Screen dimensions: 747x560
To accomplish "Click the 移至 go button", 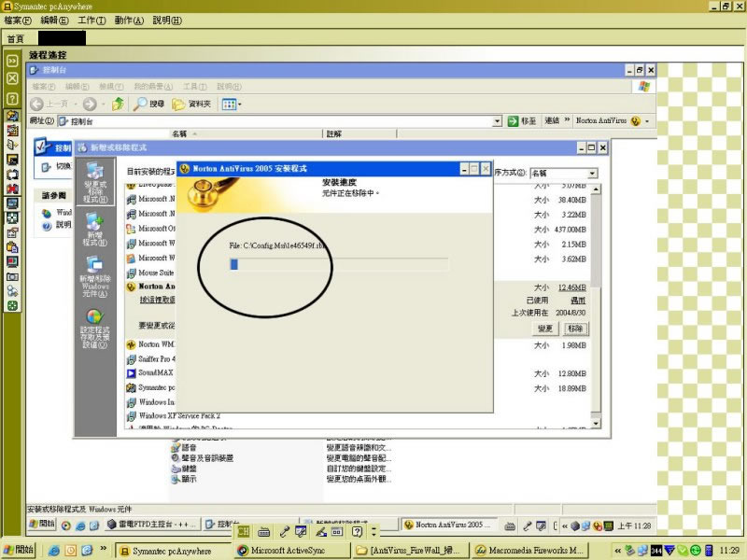I will click(x=522, y=121).
